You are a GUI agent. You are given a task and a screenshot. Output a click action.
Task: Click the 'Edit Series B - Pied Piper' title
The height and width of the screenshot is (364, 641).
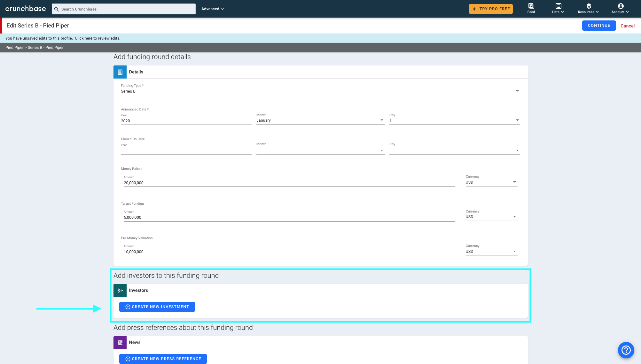point(38,26)
